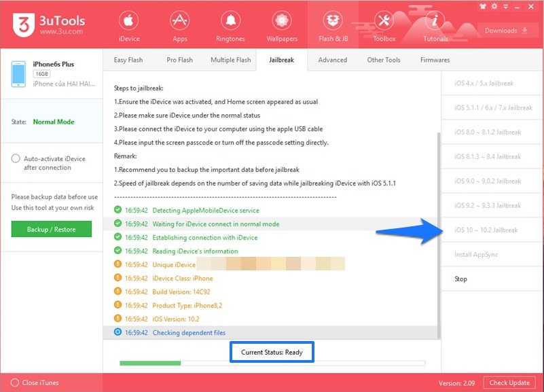Open the Ringtones bell icon
Image resolution: width=544 pixels, height=392 pixels.
point(231,20)
